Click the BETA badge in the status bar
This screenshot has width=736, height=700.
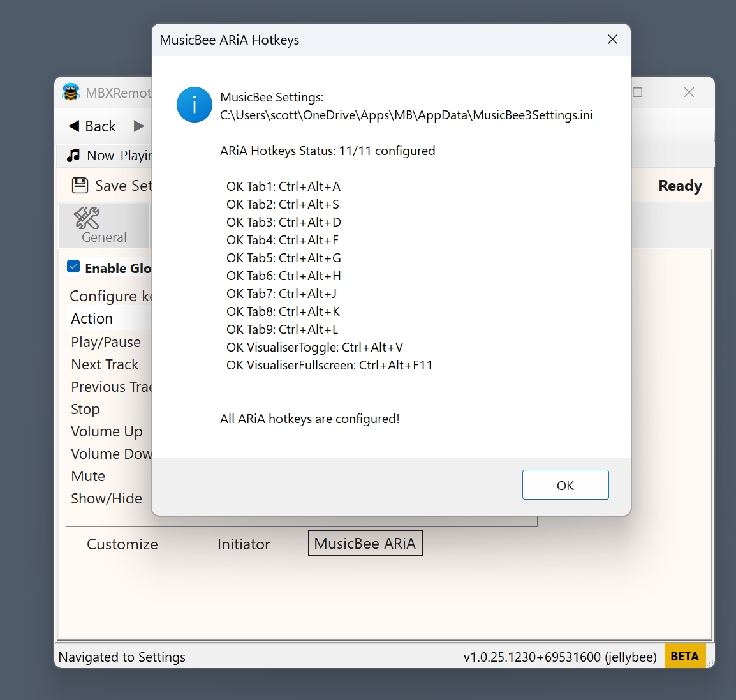coord(685,655)
